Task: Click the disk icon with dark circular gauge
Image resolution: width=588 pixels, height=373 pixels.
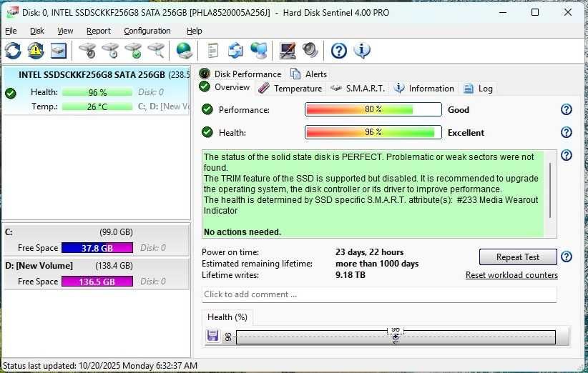Action: click(x=88, y=51)
